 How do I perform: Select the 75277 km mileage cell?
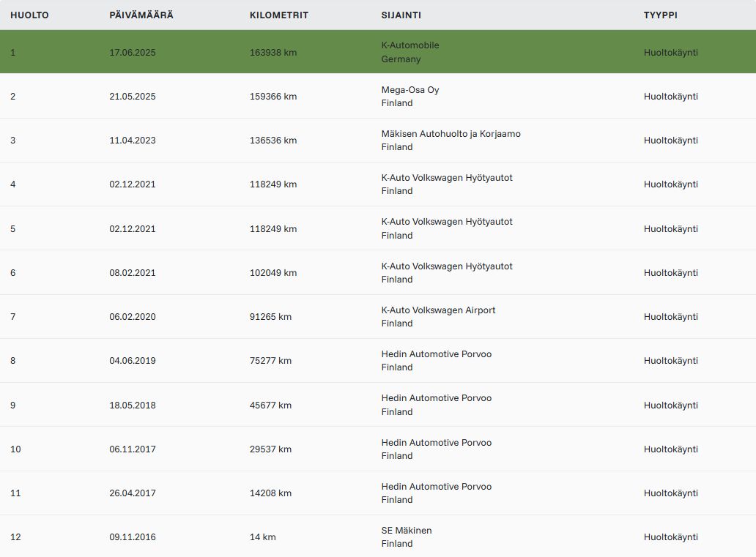click(x=270, y=360)
